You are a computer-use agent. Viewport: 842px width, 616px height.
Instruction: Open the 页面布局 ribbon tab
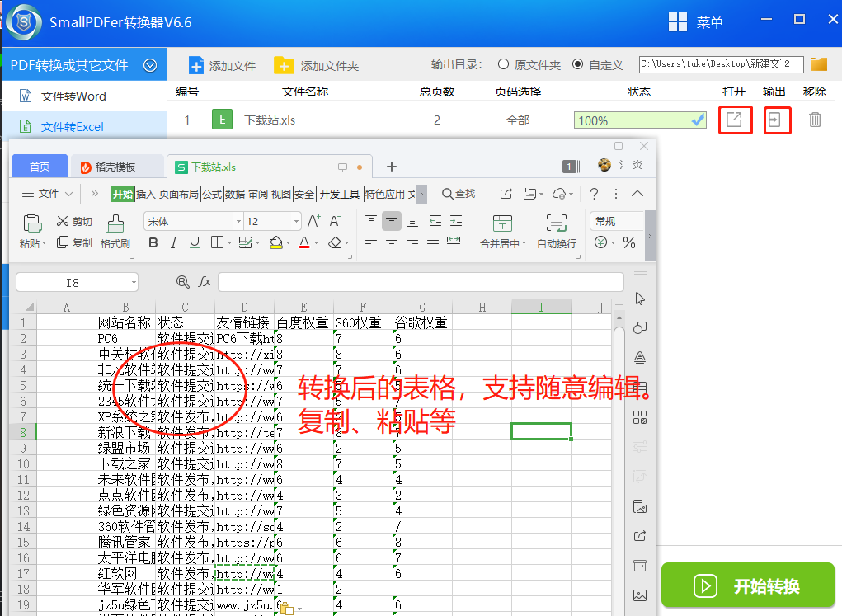tap(179, 194)
